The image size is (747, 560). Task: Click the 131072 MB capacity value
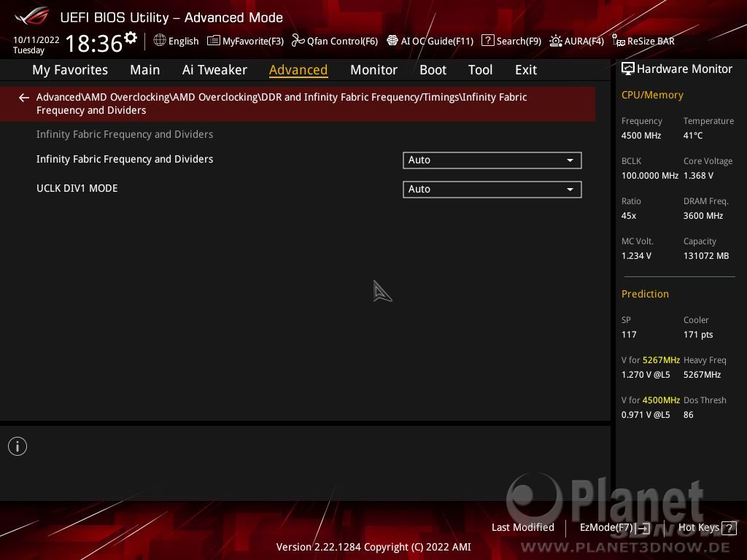point(706,256)
